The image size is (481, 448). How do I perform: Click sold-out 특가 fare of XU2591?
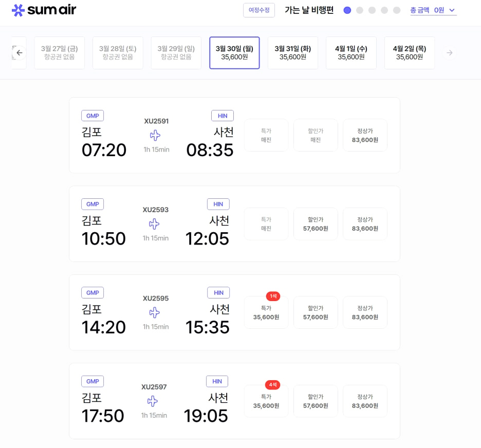[266, 135]
